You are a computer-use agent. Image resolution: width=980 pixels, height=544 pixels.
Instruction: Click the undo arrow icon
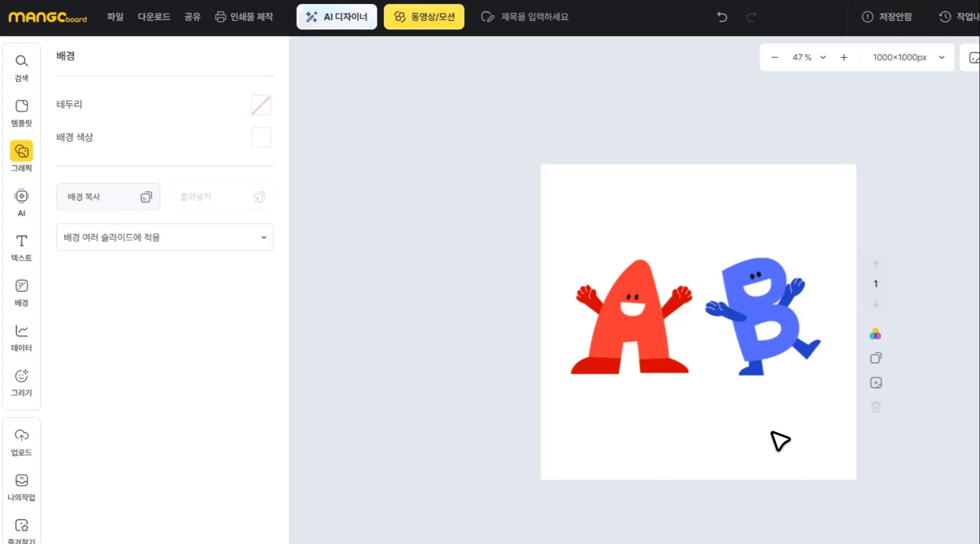[x=722, y=17]
